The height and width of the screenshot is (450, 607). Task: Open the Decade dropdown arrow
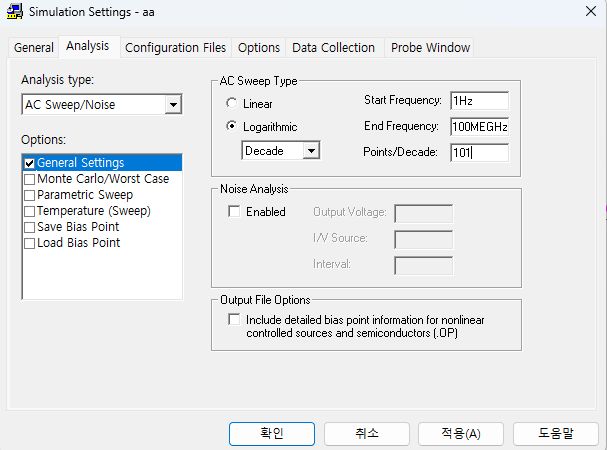(311, 151)
